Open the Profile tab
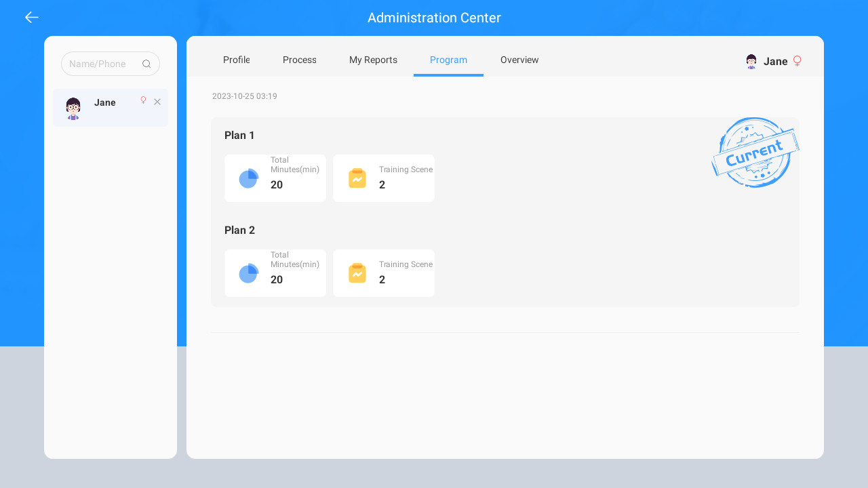Viewport: 868px width, 488px height. pyautogui.click(x=237, y=60)
